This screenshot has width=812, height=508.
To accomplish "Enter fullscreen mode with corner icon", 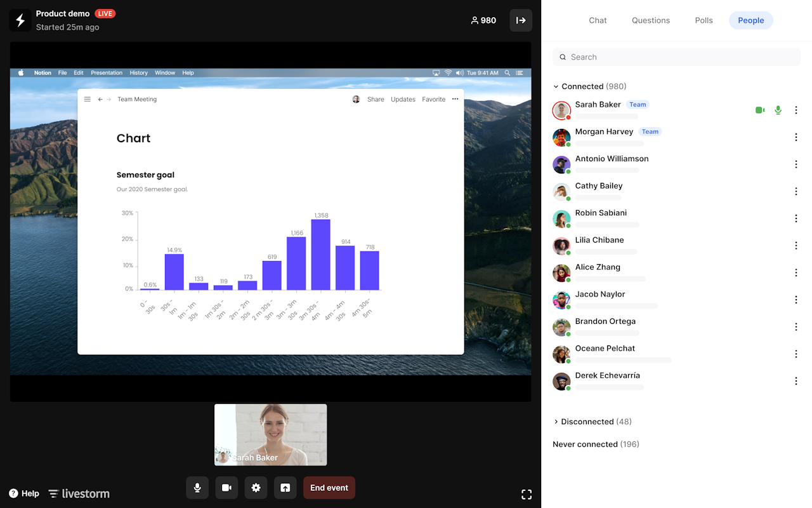I will click(x=527, y=494).
